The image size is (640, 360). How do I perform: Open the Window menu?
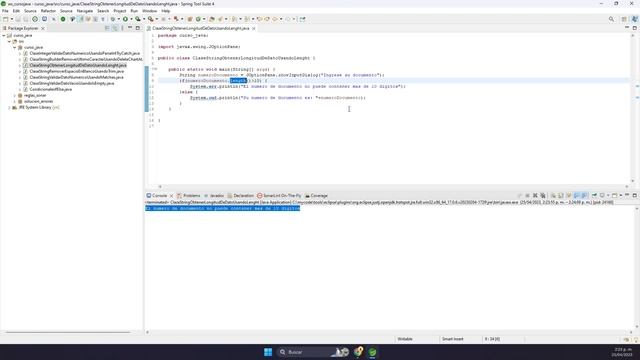click(x=149, y=11)
